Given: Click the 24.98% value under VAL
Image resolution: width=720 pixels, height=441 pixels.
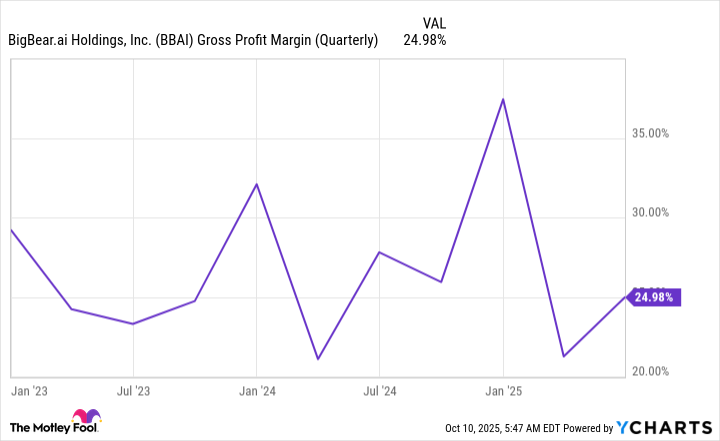Looking at the screenshot, I should click(x=424, y=40).
